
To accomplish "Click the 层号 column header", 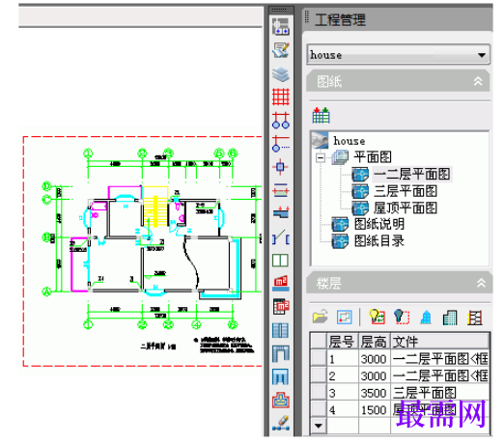I will (343, 342).
